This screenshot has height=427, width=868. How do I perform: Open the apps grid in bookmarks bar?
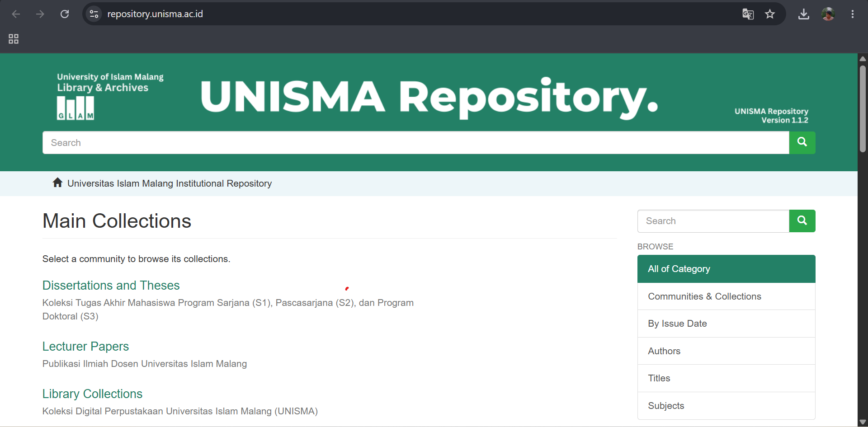click(14, 39)
